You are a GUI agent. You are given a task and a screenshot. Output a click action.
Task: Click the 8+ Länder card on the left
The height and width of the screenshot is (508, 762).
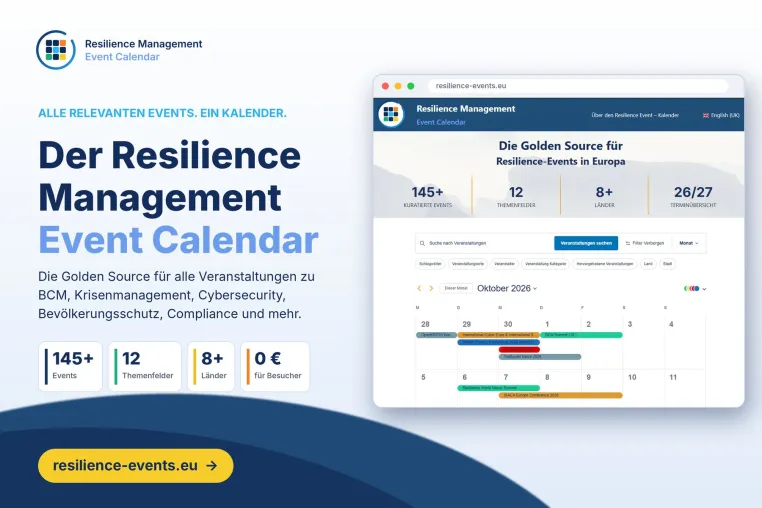(x=211, y=367)
